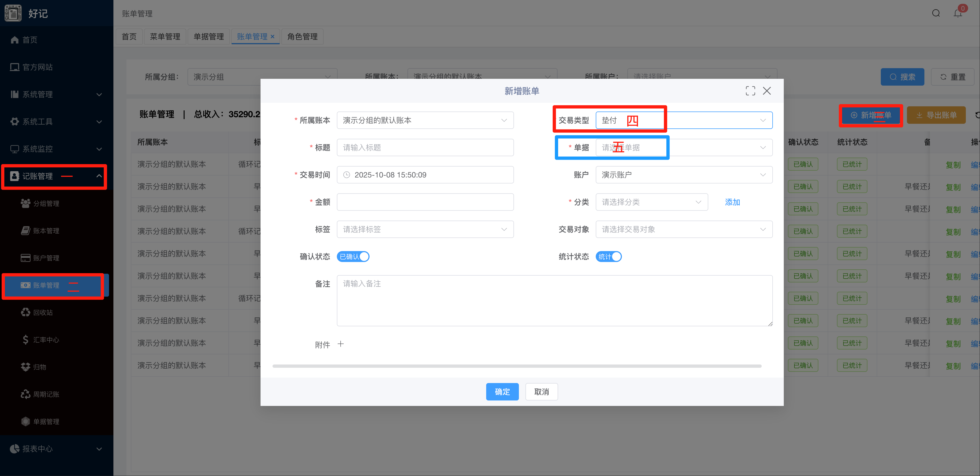Toggle the 统计 statistics status switch
Screen dimensions: 980x476
(x=609, y=257)
